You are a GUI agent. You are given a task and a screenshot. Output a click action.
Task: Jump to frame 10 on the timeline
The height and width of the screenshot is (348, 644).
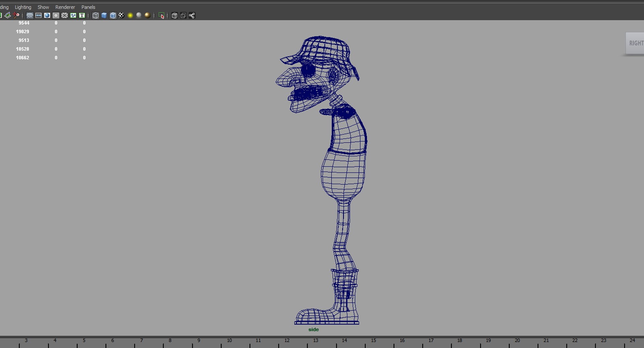[x=229, y=341]
